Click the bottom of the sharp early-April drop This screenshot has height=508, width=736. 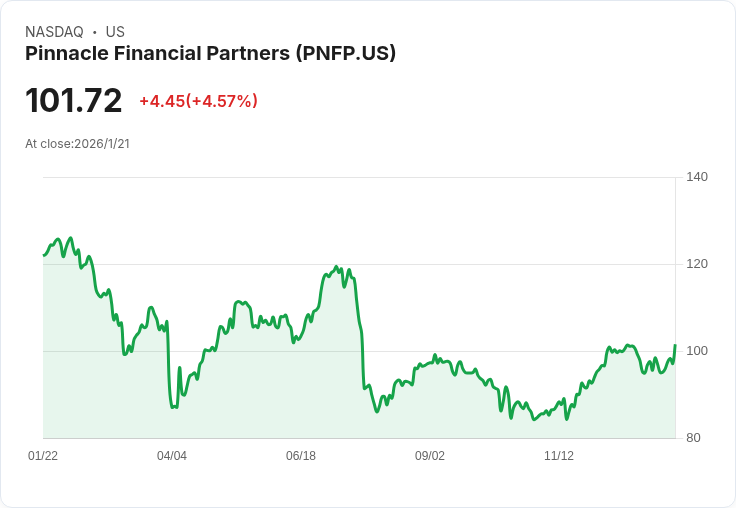(x=172, y=407)
